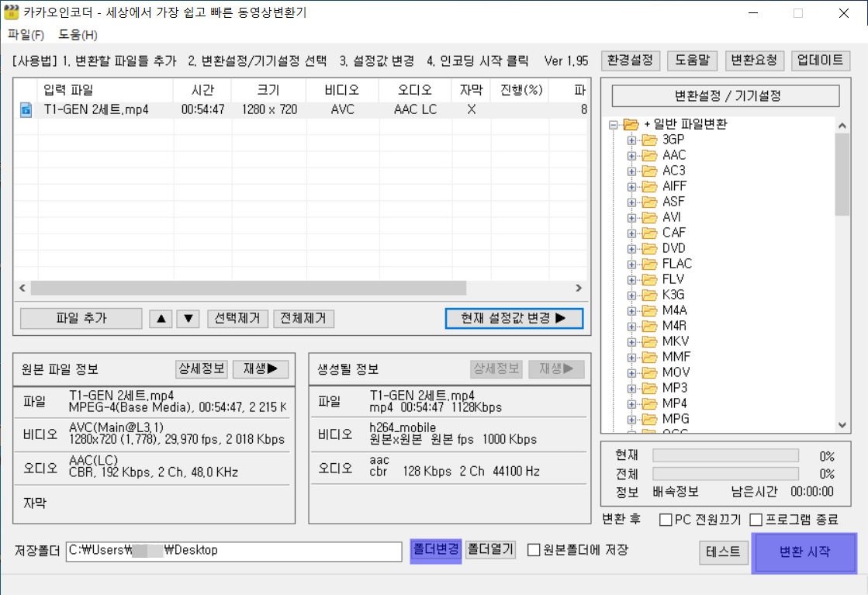Click the KakaoEncoder app icon in title bar
Viewport: 868px width, 595px height.
click(12, 12)
